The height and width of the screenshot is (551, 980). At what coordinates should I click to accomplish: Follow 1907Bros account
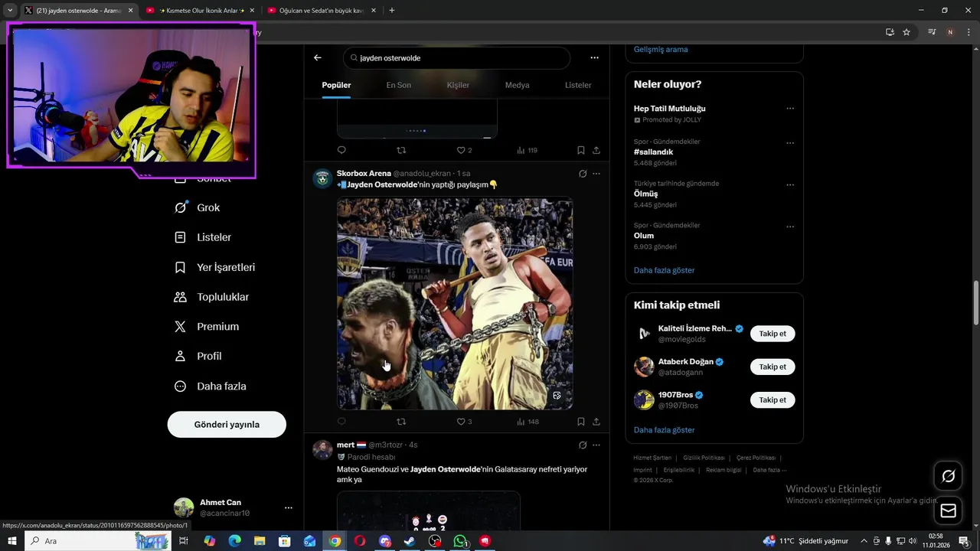773,399
